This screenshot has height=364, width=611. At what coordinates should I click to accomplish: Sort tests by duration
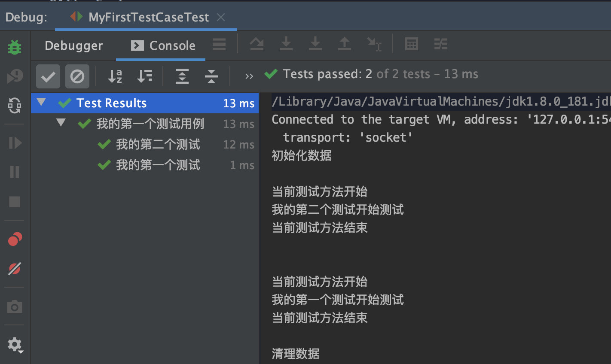point(144,76)
